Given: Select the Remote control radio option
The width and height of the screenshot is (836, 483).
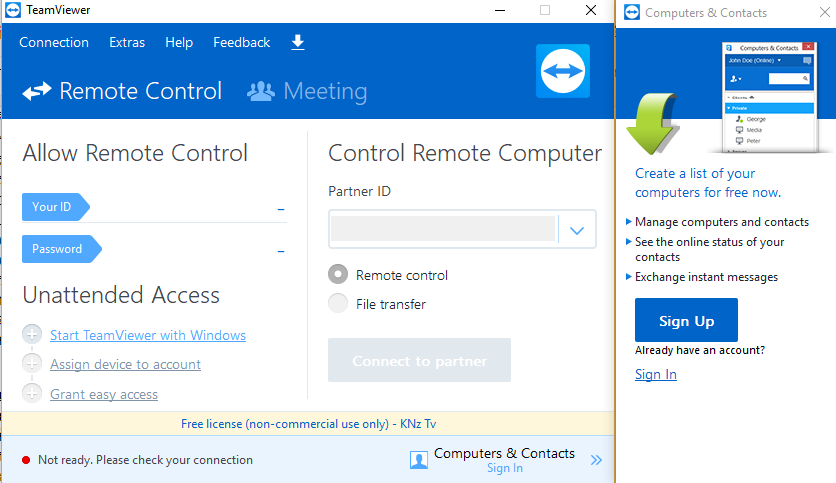Looking at the screenshot, I should (337, 275).
